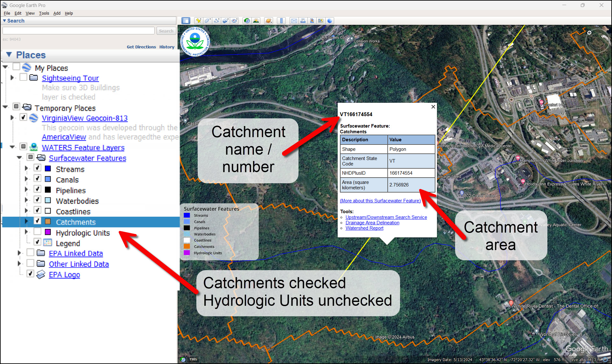Click View in Google Maps icon
This screenshot has width=612, height=364.
point(321,21)
